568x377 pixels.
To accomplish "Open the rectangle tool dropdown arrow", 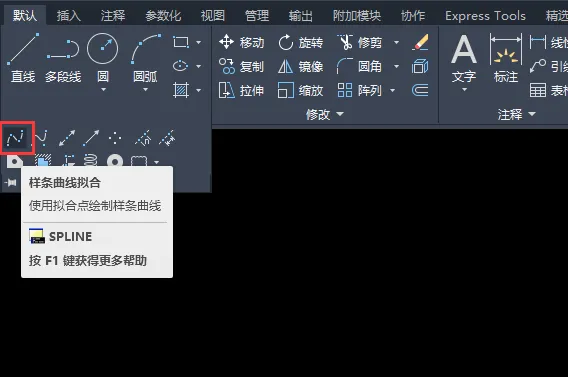I will click(x=199, y=42).
